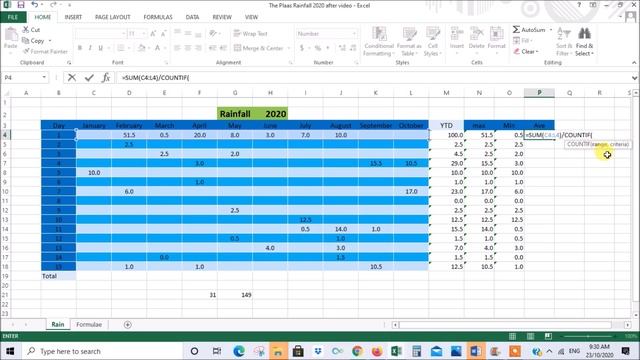
Task: Confirm formula with the checkmark icon
Action: (89, 78)
